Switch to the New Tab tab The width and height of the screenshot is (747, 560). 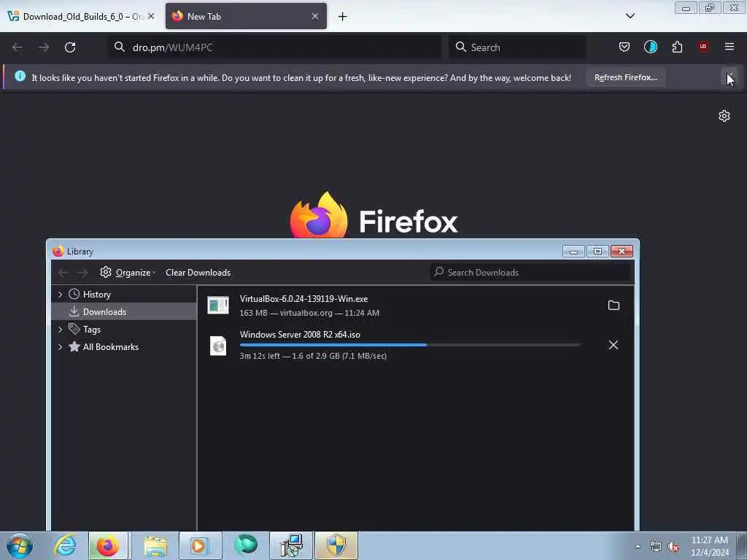[x=246, y=16]
